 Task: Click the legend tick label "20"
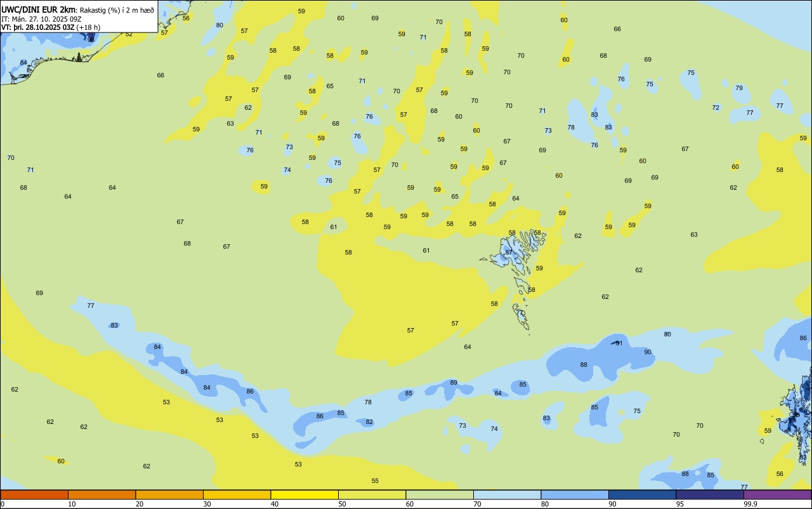(x=140, y=504)
